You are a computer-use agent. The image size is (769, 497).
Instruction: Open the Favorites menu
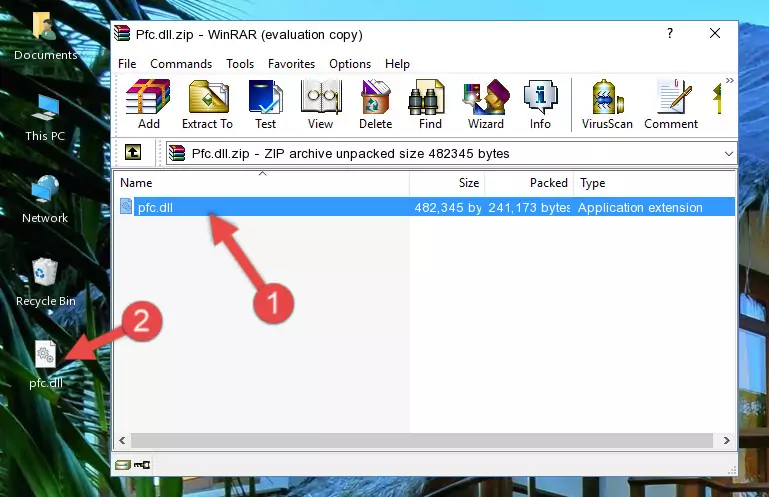pos(291,64)
